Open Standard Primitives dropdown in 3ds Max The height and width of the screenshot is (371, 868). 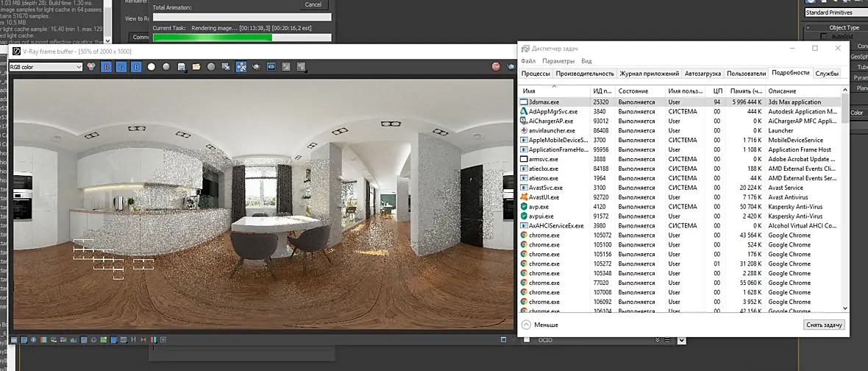(x=836, y=13)
